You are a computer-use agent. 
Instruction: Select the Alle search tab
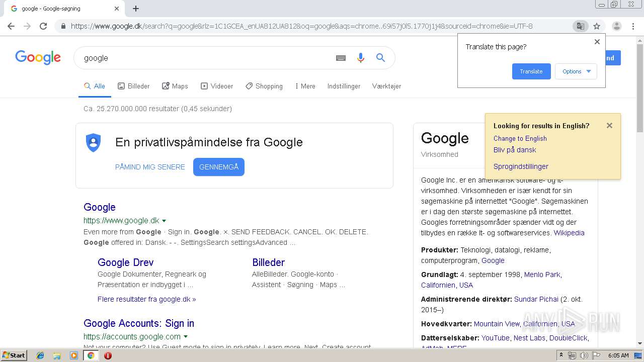(x=95, y=86)
